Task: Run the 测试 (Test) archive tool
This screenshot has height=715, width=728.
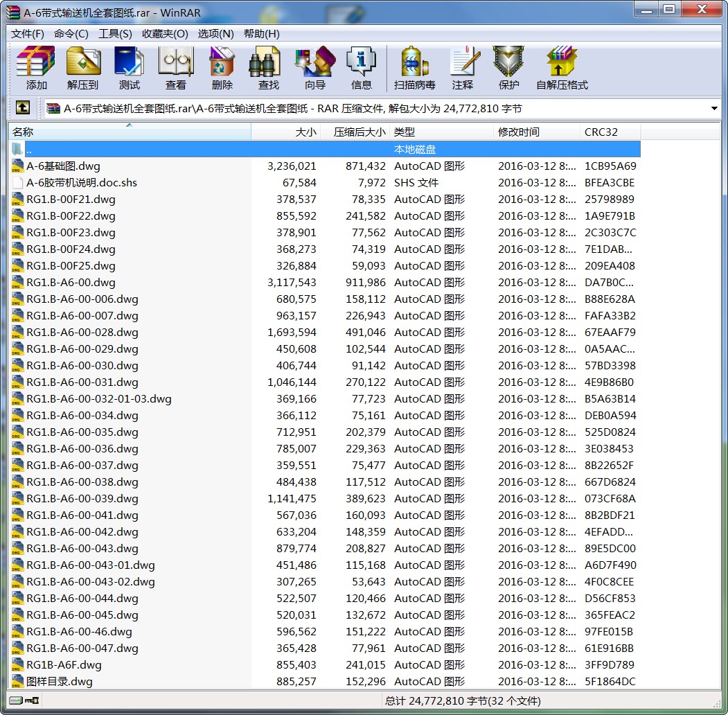Action: point(129,68)
